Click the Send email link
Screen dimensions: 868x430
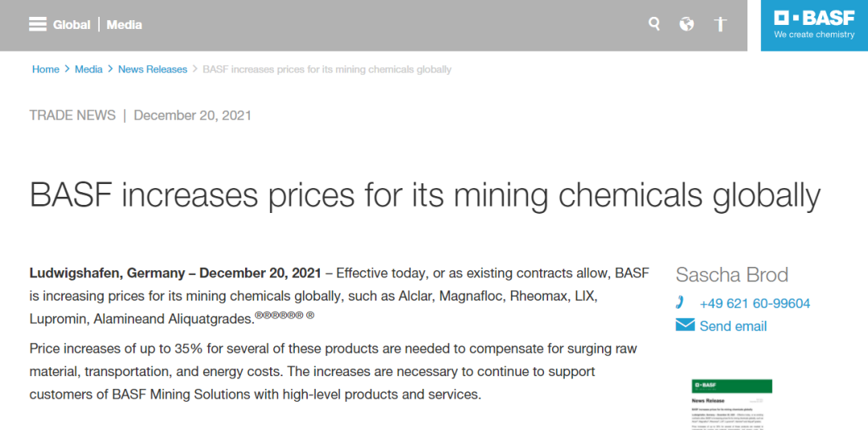(733, 326)
